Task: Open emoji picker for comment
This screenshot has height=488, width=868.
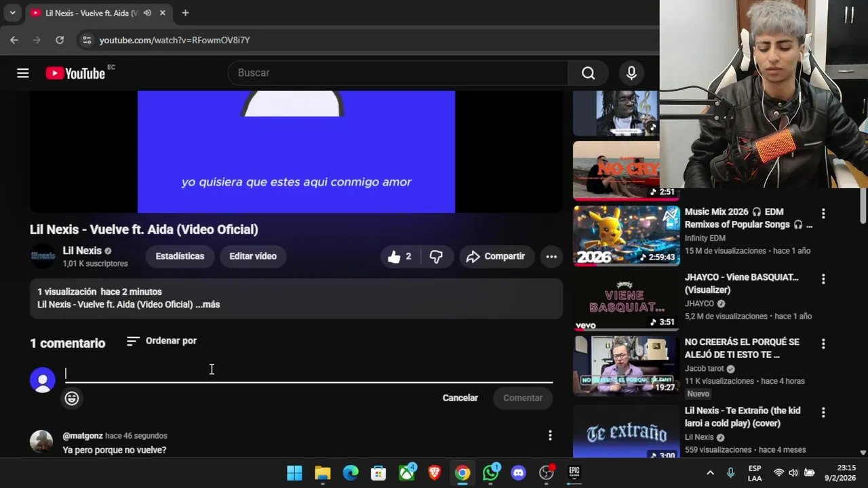Action: click(x=72, y=398)
